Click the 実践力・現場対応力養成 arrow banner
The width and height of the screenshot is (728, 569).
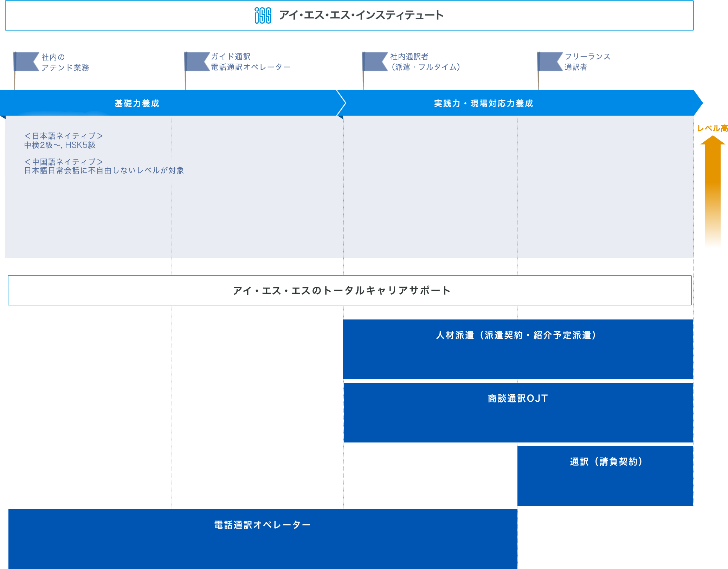pos(520,103)
